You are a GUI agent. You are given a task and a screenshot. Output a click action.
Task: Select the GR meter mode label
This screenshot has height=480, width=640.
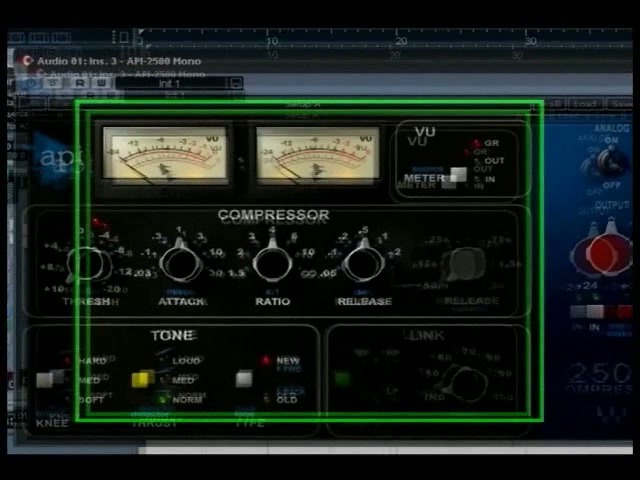point(491,143)
